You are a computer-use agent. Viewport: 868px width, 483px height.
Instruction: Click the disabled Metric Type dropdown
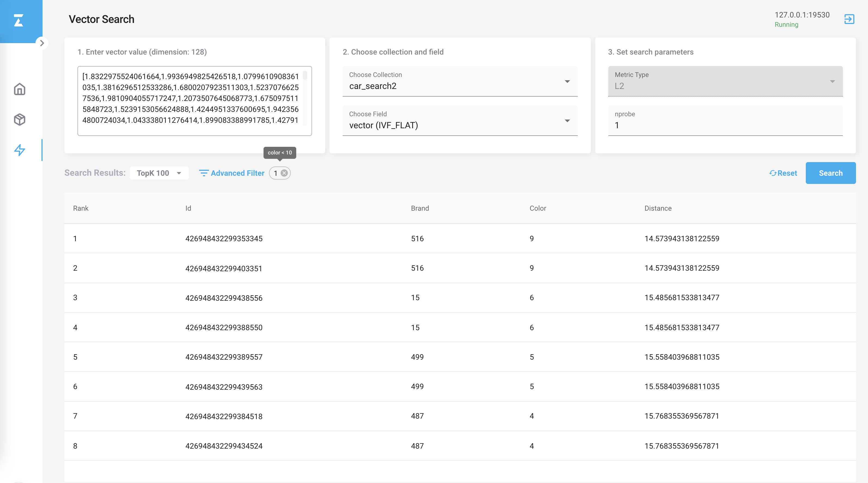tap(725, 82)
